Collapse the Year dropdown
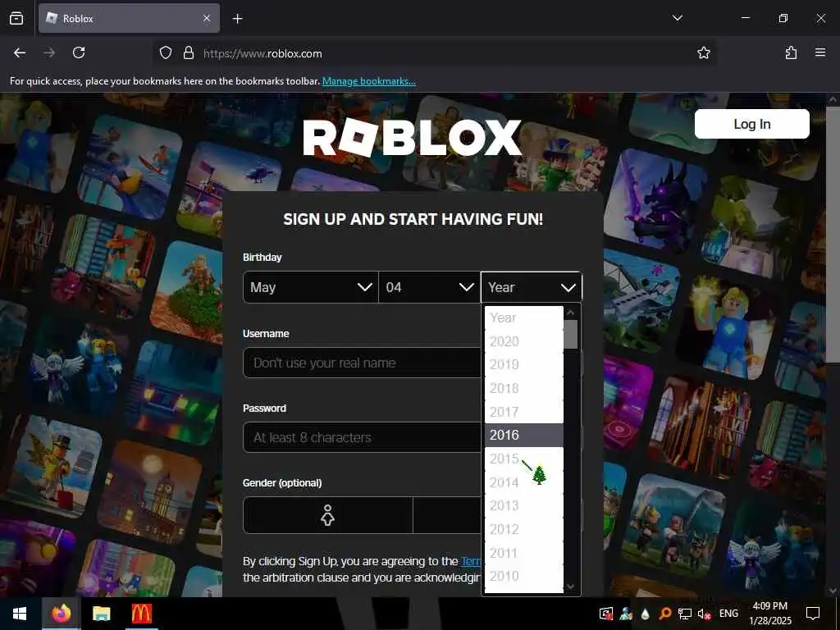Screen dimensions: 840x630 point(531,287)
